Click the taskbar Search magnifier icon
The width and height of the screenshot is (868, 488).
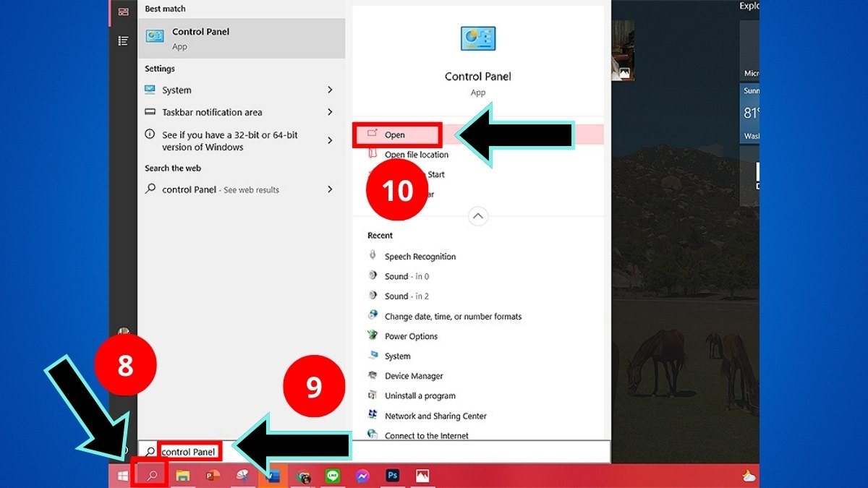tap(153, 476)
